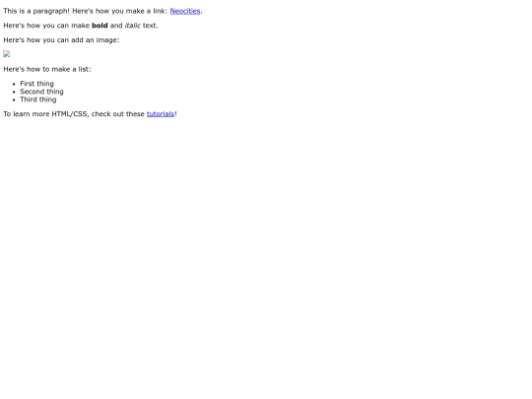The height and width of the screenshot is (399, 532).
Task: Click "Here's how you can make" text
Action: [x=46, y=26]
